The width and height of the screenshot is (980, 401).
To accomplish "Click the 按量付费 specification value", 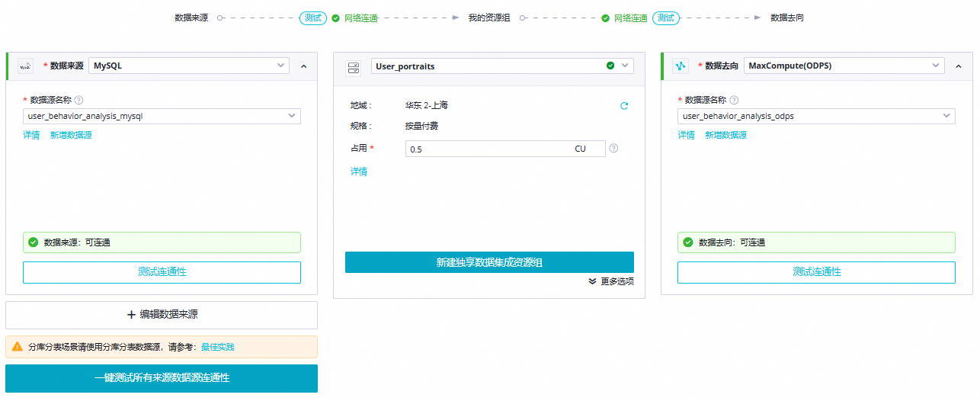I will pyautogui.click(x=421, y=126).
